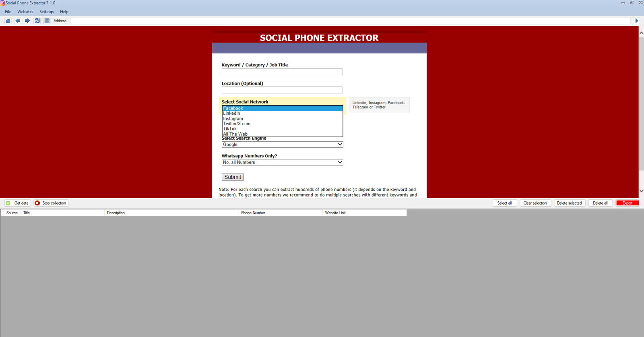Go back with the left arrow icon

pyautogui.click(x=18, y=21)
